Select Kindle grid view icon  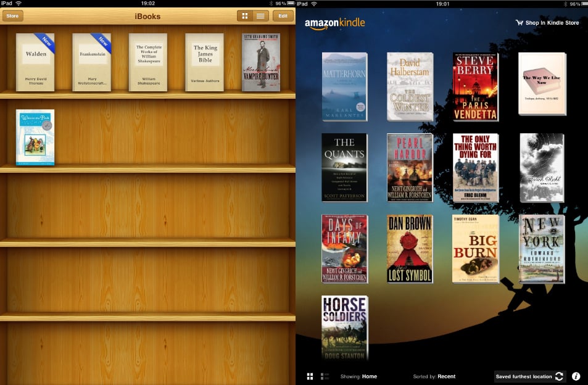310,376
